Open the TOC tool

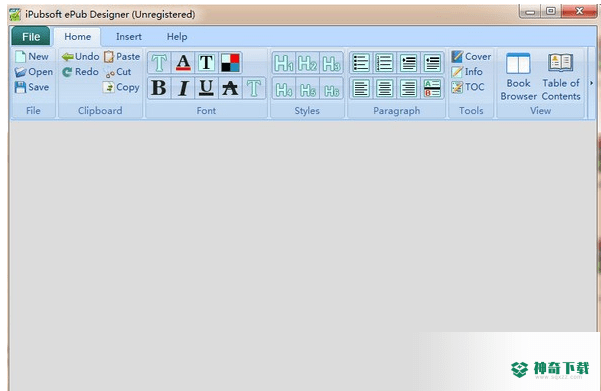point(468,87)
